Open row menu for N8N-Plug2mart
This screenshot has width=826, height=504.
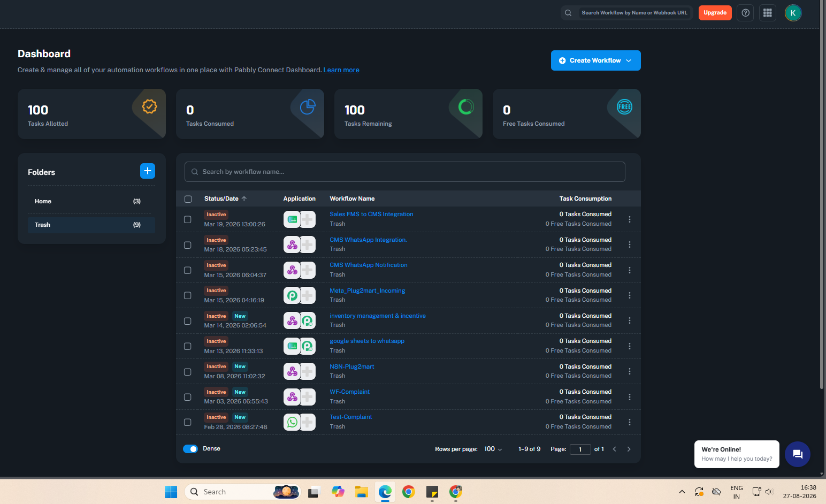click(x=630, y=371)
